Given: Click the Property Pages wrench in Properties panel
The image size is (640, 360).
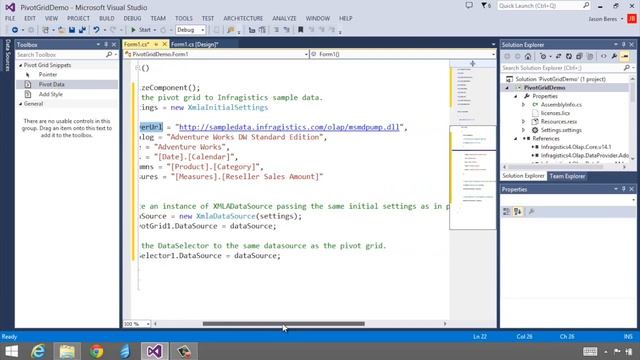Looking at the screenshot, I should pos(531,211).
